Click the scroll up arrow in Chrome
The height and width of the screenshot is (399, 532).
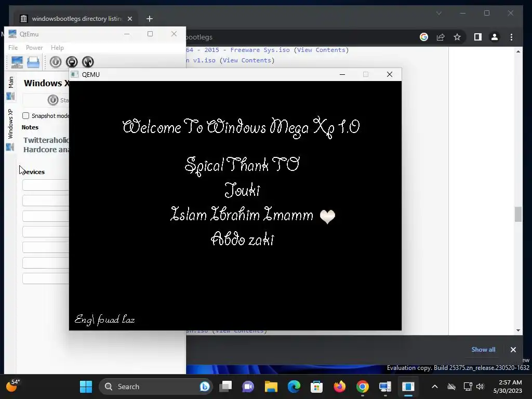pos(518,51)
